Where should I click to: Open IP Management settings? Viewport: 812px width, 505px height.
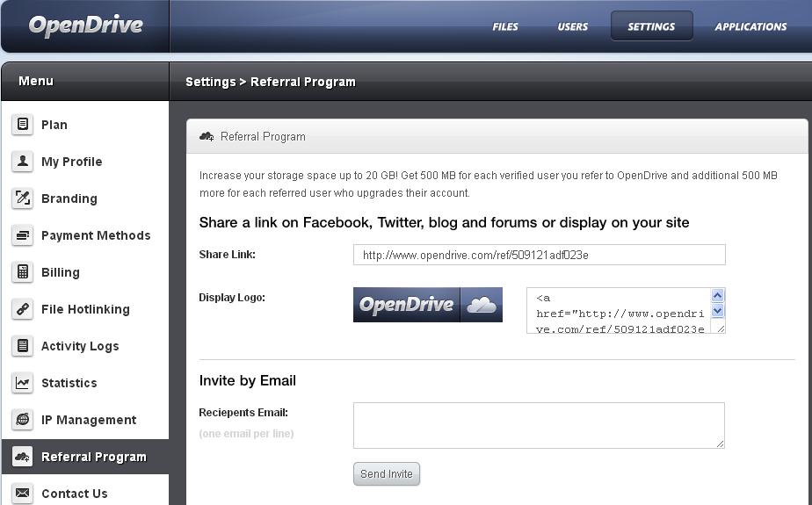pos(89,420)
